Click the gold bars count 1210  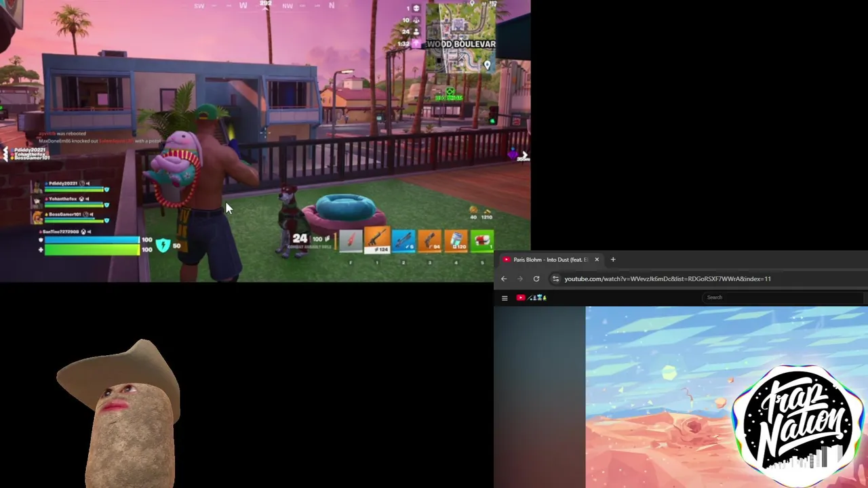coord(486,217)
